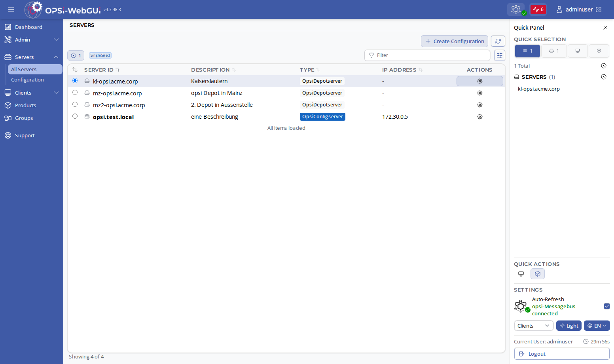Select quick selection clients tab
Viewport: 614px width, 364px height.
578,51
